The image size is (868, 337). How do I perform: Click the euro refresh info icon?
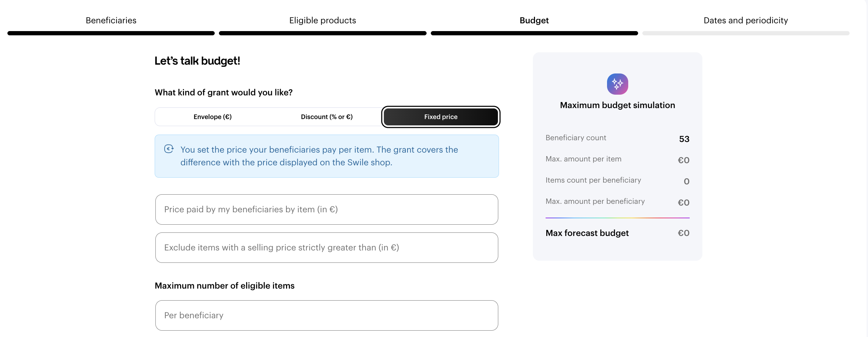[169, 149]
